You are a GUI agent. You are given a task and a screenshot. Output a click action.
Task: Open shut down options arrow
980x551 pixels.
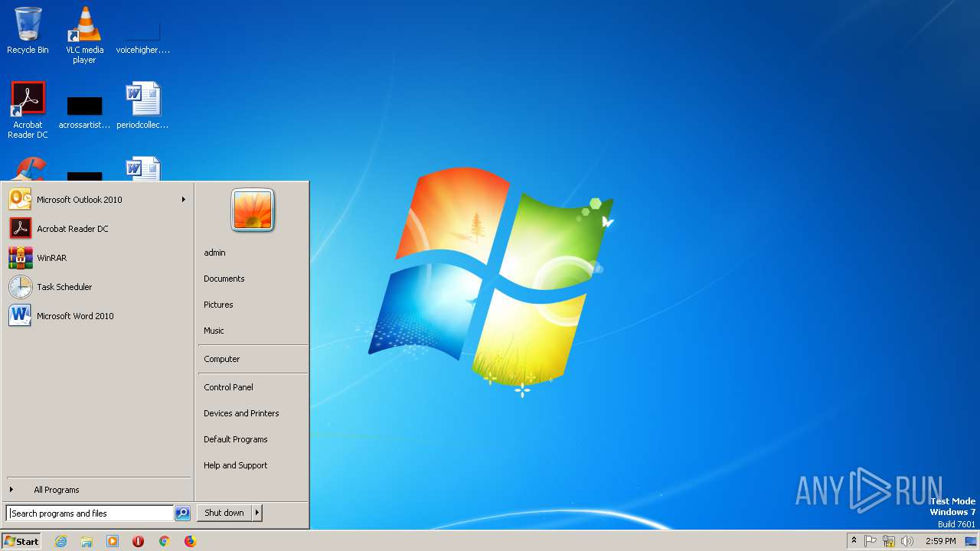coord(256,513)
